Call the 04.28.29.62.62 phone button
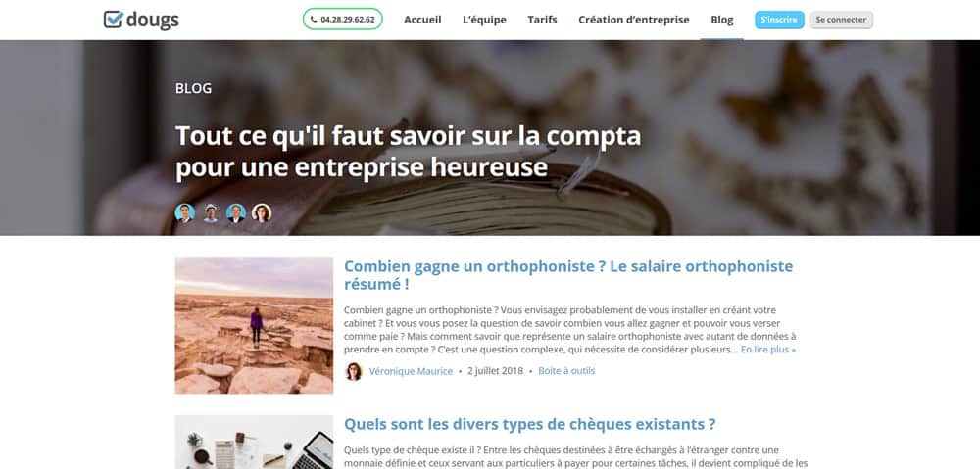The width and height of the screenshot is (980, 469). click(342, 20)
